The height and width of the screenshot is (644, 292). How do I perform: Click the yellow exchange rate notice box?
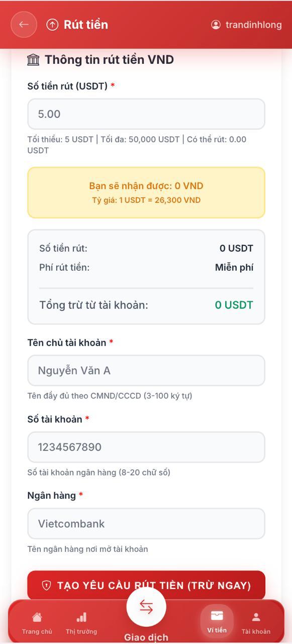coord(146,192)
